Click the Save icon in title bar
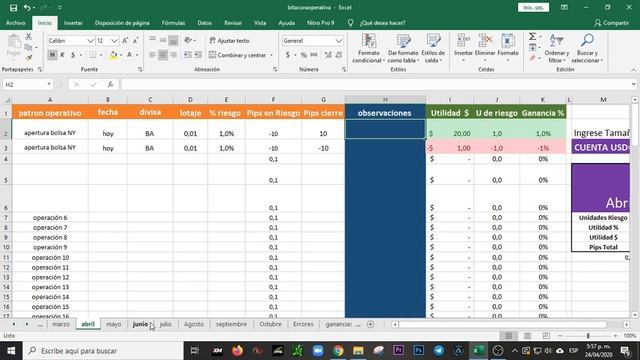This screenshot has height=360, width=640. click(x=13, y=8)
